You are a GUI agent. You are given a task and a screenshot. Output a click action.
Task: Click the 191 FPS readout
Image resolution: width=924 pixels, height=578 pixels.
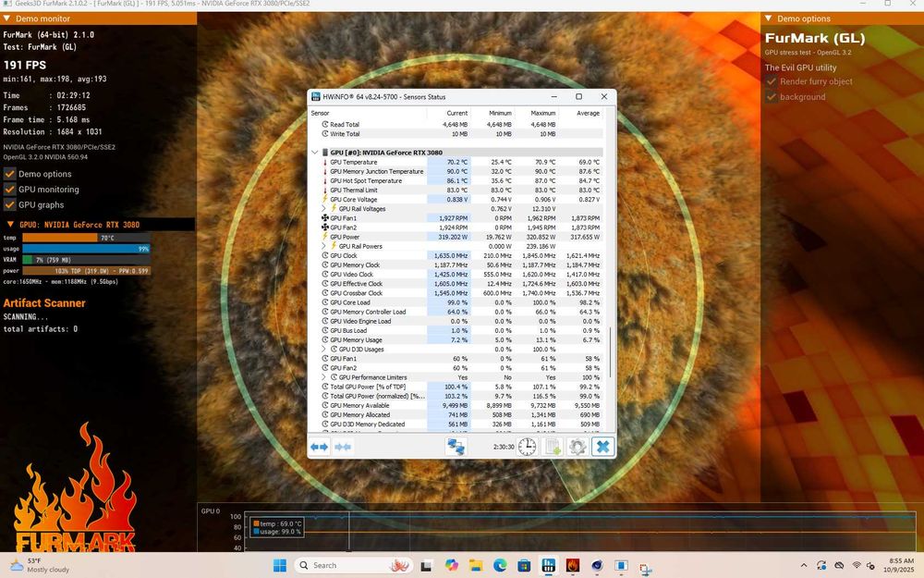25,65
